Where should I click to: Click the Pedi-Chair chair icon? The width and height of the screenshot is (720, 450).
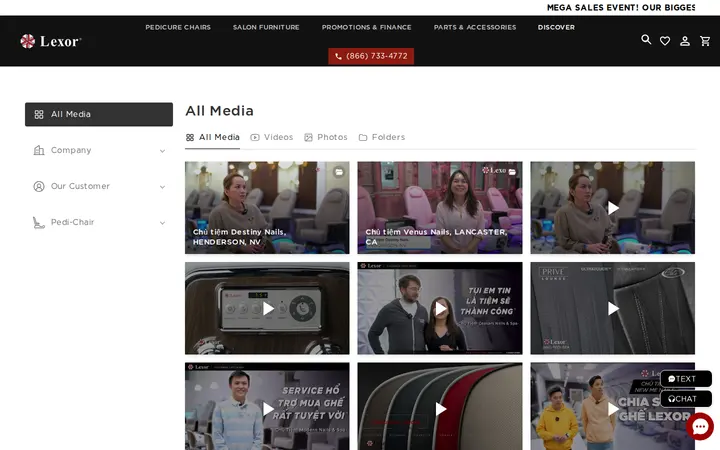pyautogui.click(x=39, y=222)
